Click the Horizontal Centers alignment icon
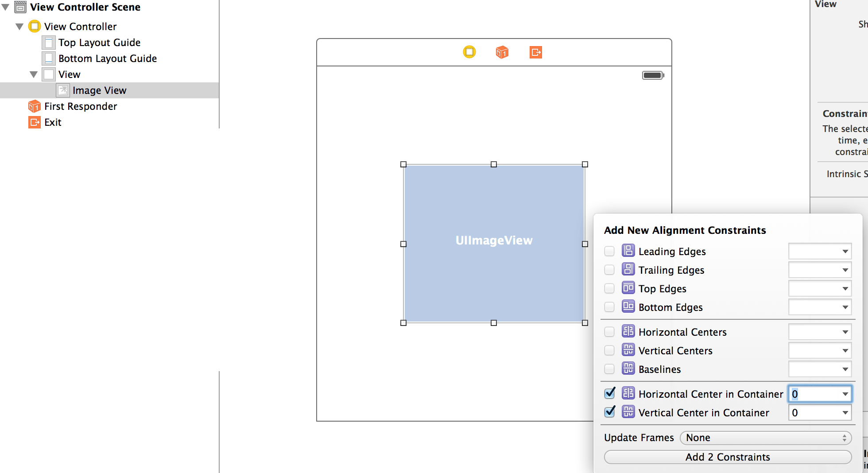 click(628, 331)
